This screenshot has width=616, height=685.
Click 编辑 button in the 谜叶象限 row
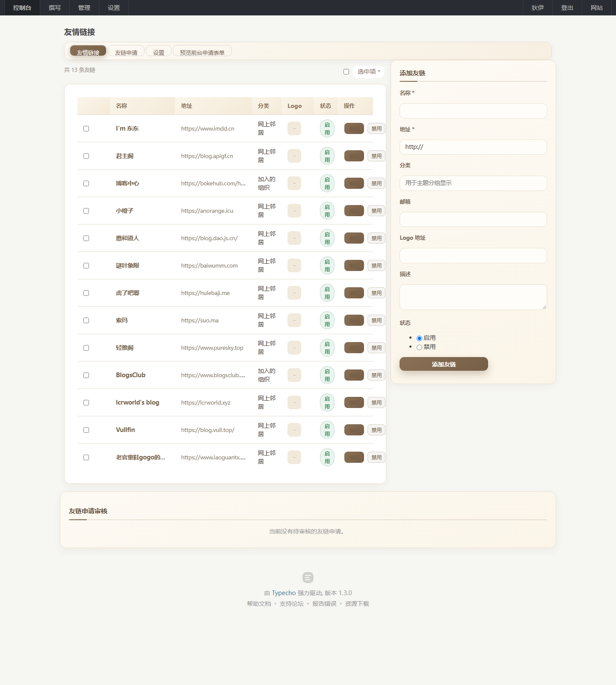[x=354, y=265]
